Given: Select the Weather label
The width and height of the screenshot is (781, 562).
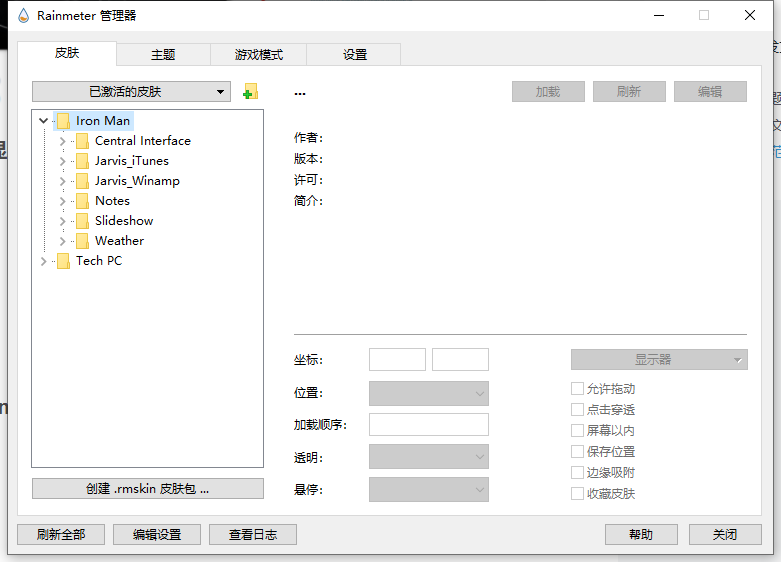Looking at the screenshot, I should pyautogui.click(x=120, y=241).
